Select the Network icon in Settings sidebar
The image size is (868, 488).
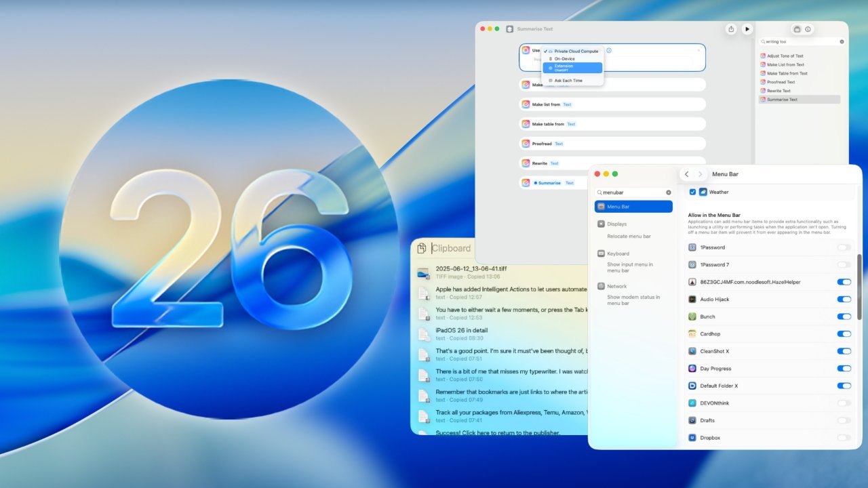600,286
